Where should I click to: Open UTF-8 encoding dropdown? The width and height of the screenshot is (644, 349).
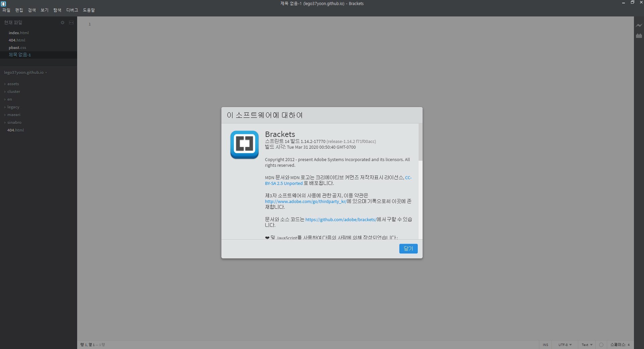click(565, 345)
